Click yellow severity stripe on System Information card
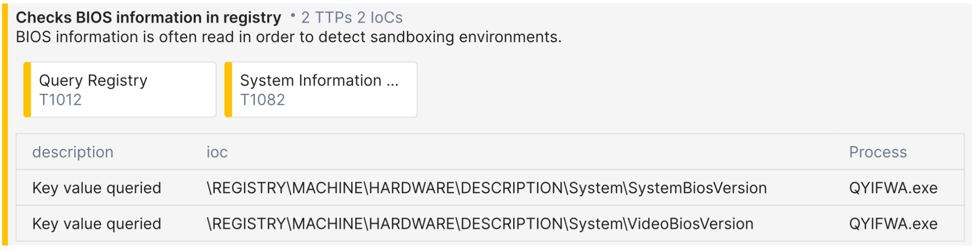Screen dimensions: 980x250 tap(228, 90)
